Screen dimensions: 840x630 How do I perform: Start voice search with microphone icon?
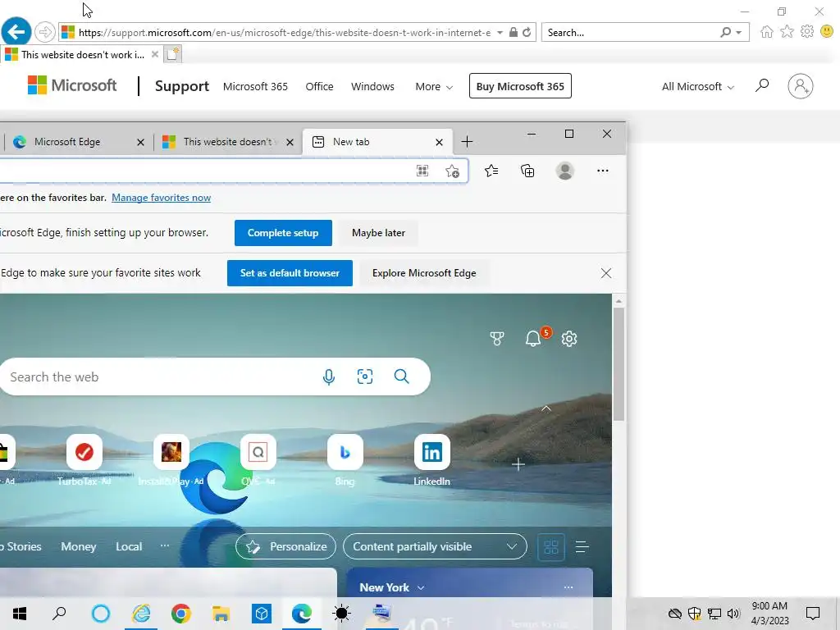click(x=329, y=377)
